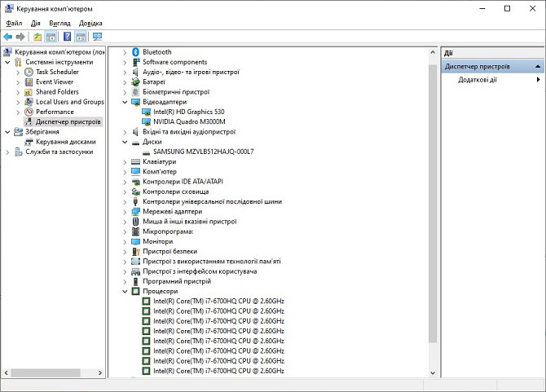Select Аудіо-, відео- та ігрові пристрої
546x392 pixels.
pyautogui.click(x=192, y=72)
